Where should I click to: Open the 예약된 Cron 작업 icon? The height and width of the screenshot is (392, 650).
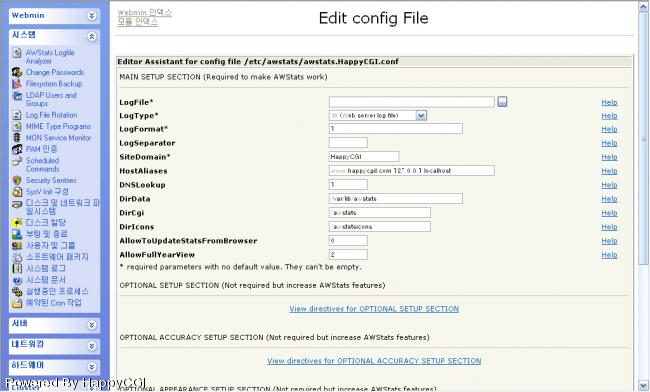click(17, 303)
